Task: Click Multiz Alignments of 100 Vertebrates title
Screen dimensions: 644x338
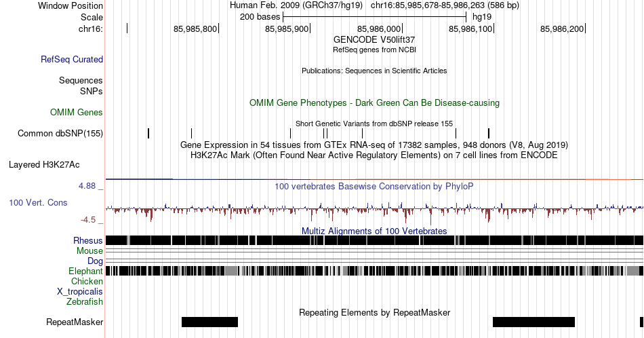Action: [374, 231]
